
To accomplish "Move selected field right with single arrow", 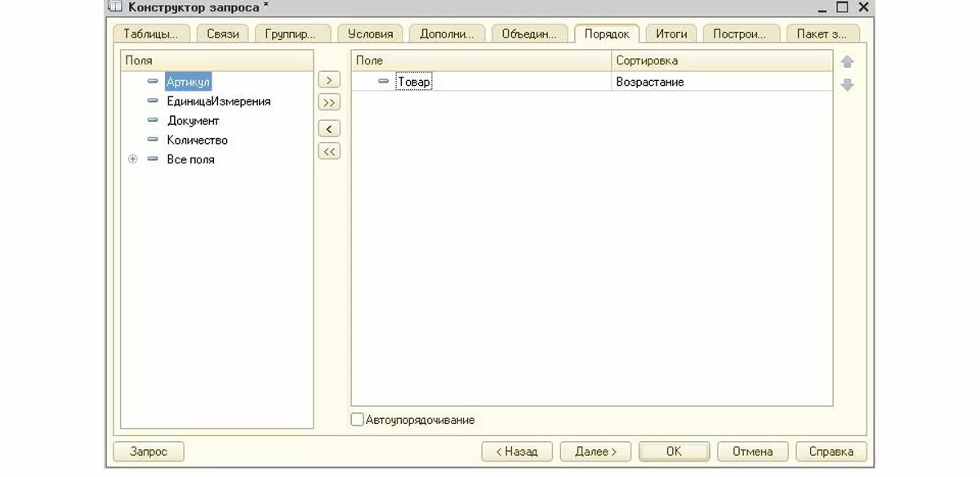I will click(328, 80).
